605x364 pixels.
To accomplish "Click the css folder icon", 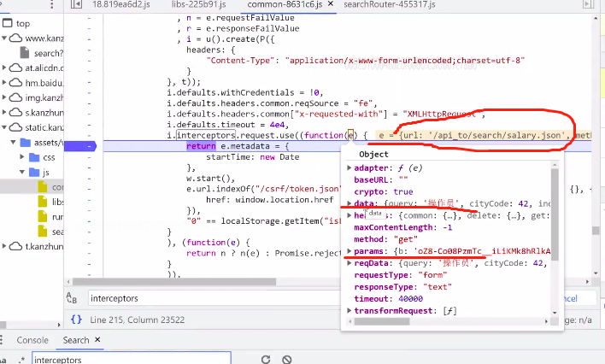I will tap(34, 156).
